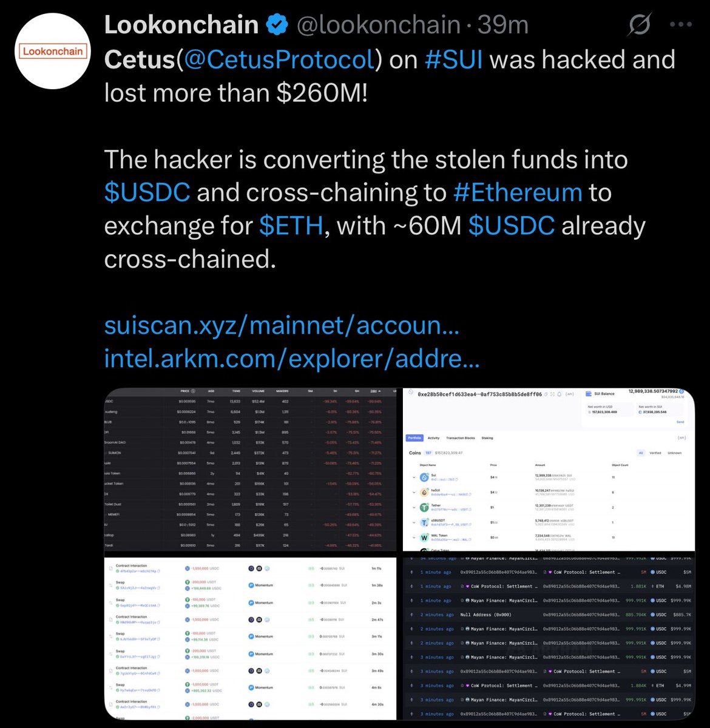Click the 'lost more than $260M!' tweet text
The width and height of the screenshot is (710, 728).
[236, 93]
